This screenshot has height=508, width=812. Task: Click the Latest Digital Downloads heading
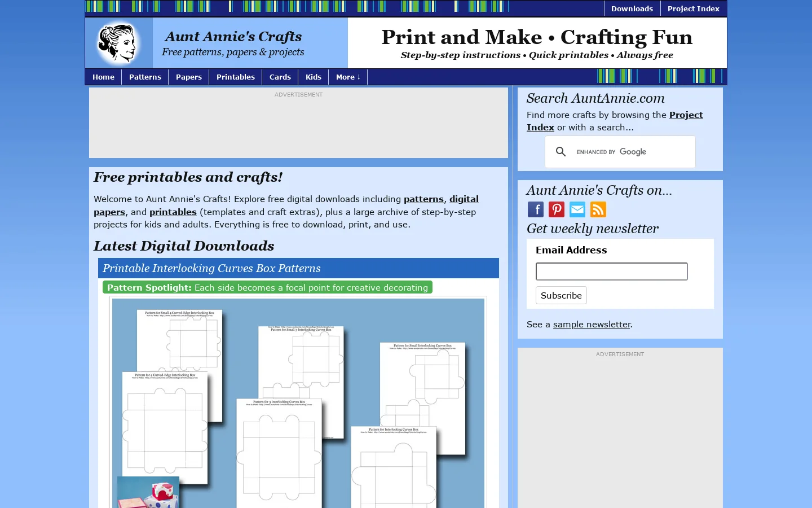[x=184, y=246]
